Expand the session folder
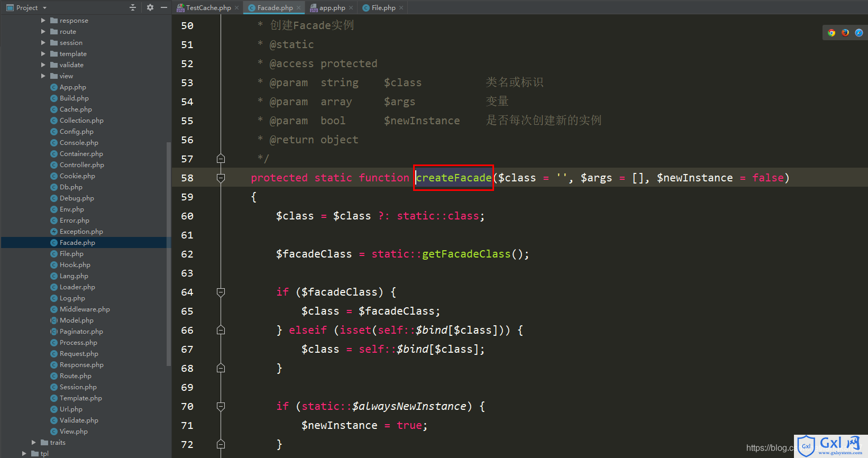 click(x=43, y=43)
